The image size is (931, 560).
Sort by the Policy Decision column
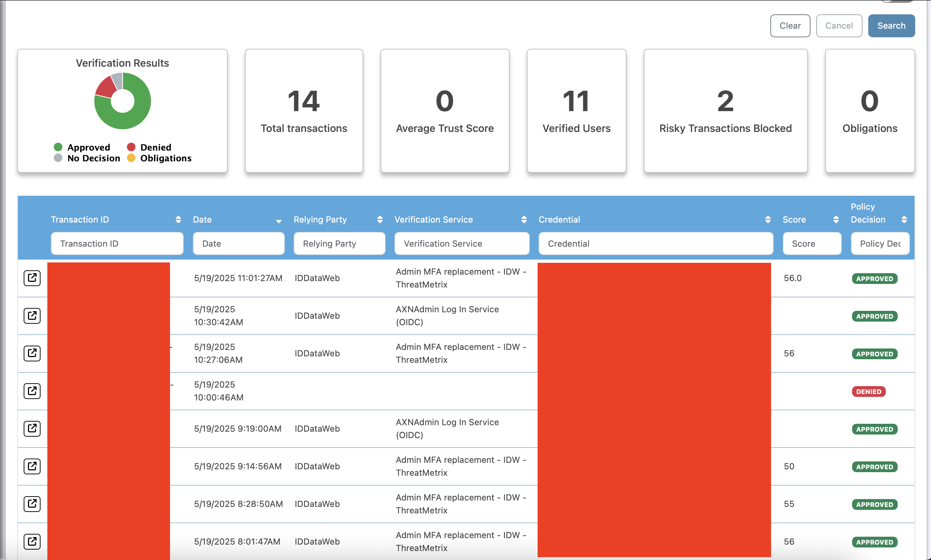coord(904,220)
